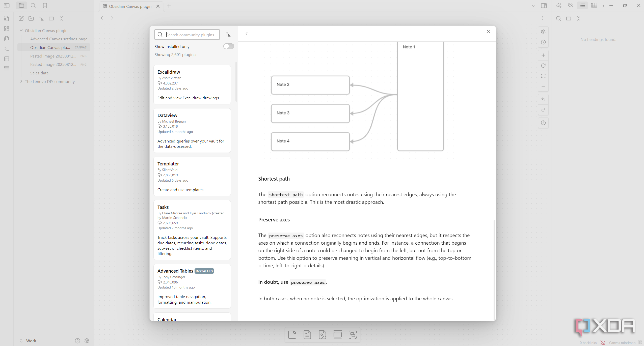The width and height of the screenshot is (644, 346).
Task: Zoom in on the canvas
Action: pos(543,55)
